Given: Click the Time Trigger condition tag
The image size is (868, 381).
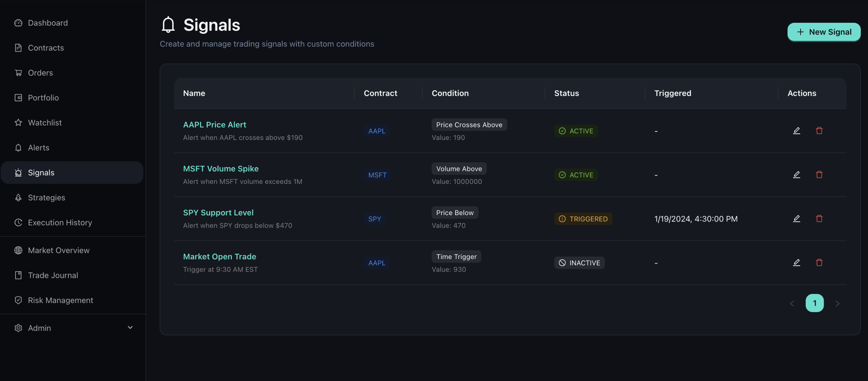Looking at the screenshot, I should pyautogui.click(x=456, y=257).
